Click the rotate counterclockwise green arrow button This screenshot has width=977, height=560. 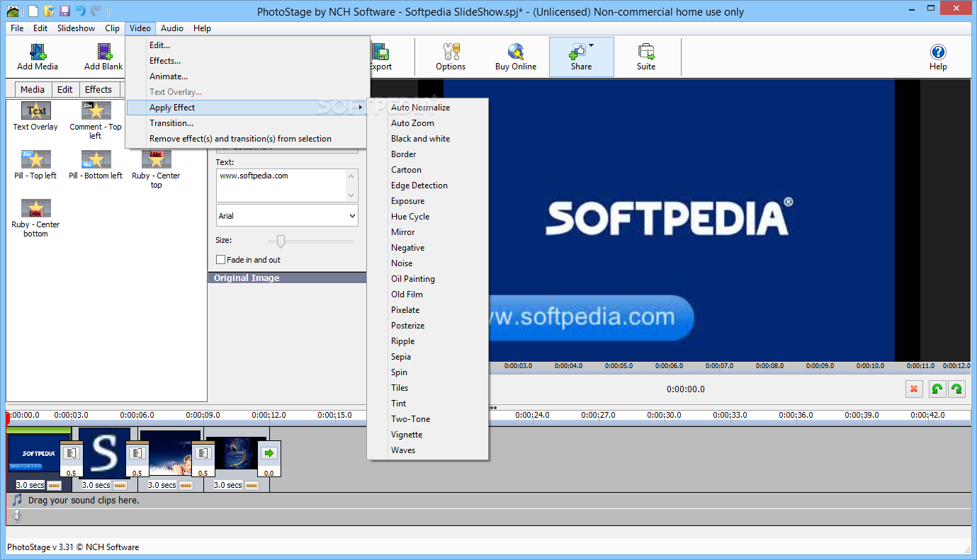937,389
